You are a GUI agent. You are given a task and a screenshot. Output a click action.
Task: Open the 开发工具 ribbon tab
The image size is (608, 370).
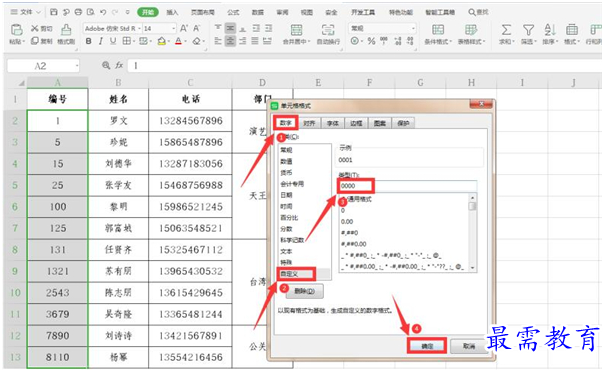[x=363, y=12]
